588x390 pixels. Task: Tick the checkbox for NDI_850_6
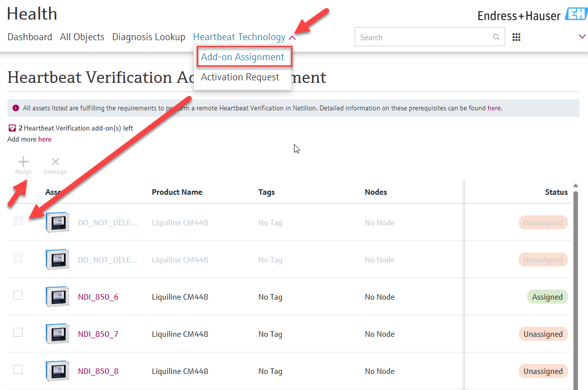[18, 295]
